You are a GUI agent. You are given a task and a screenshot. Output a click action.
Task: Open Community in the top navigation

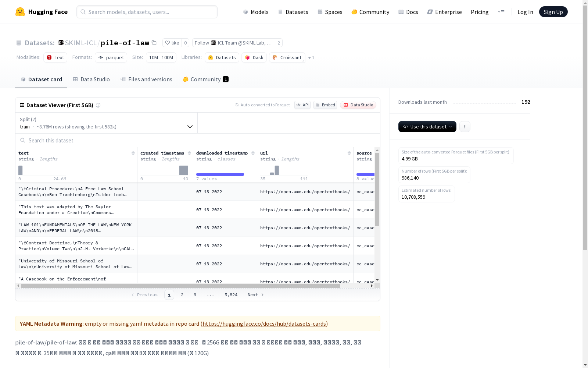(370, 12)
